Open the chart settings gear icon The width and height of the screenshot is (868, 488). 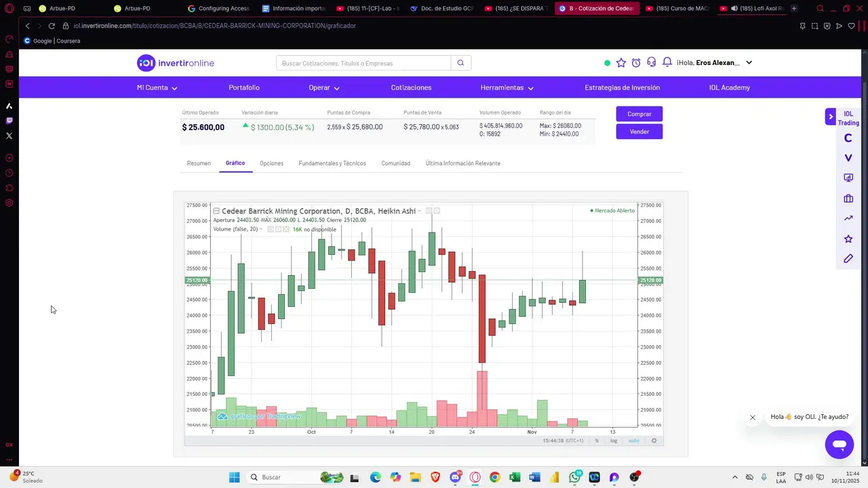[x=654, y=441]
